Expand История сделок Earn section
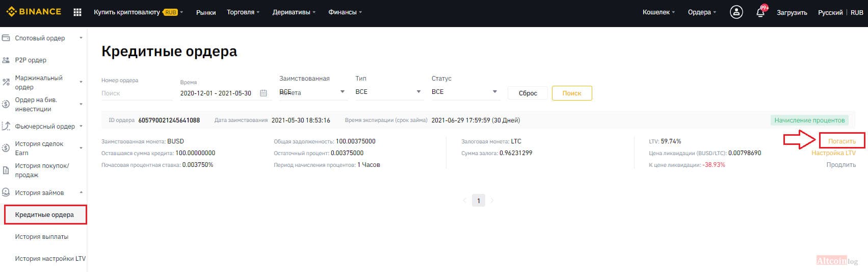 pos(43,148)
